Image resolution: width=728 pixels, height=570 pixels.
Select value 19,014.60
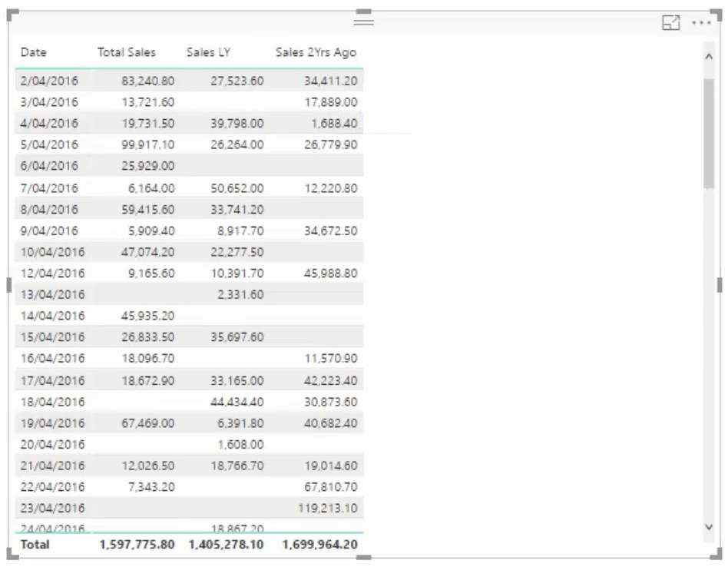[330, 467]
